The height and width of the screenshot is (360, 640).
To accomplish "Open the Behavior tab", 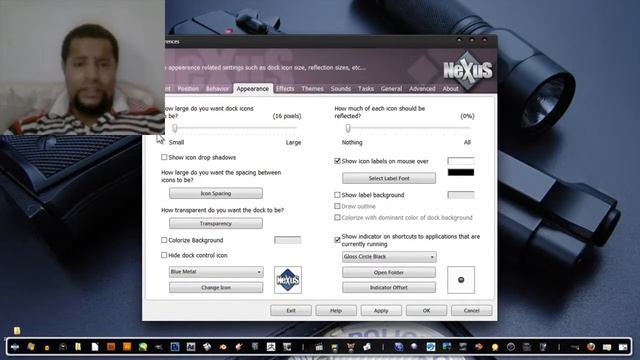I will pyautogui.click(x=217, y=89).
